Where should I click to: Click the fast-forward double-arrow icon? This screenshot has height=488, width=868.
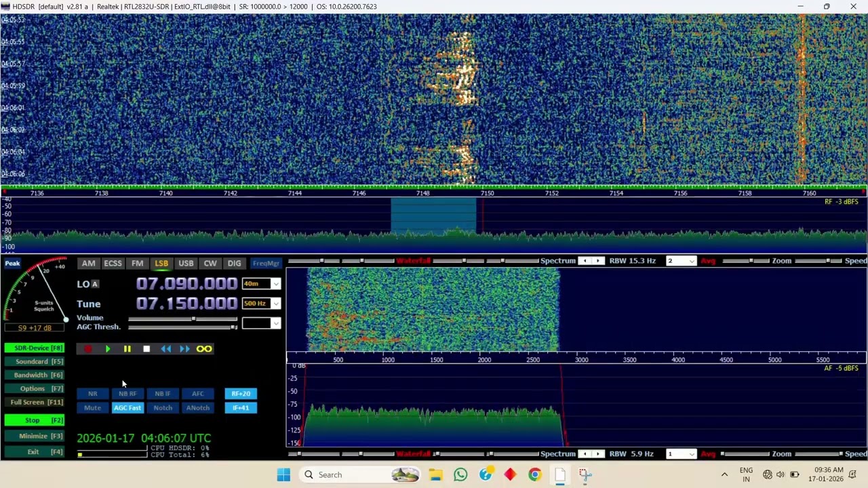coord(184,349)
